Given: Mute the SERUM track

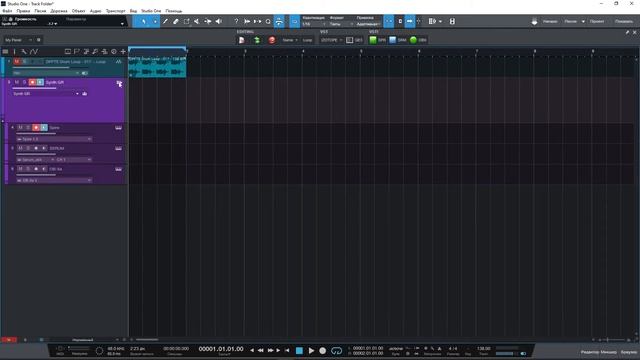Looking at the screenshot, I should [20, 148].
